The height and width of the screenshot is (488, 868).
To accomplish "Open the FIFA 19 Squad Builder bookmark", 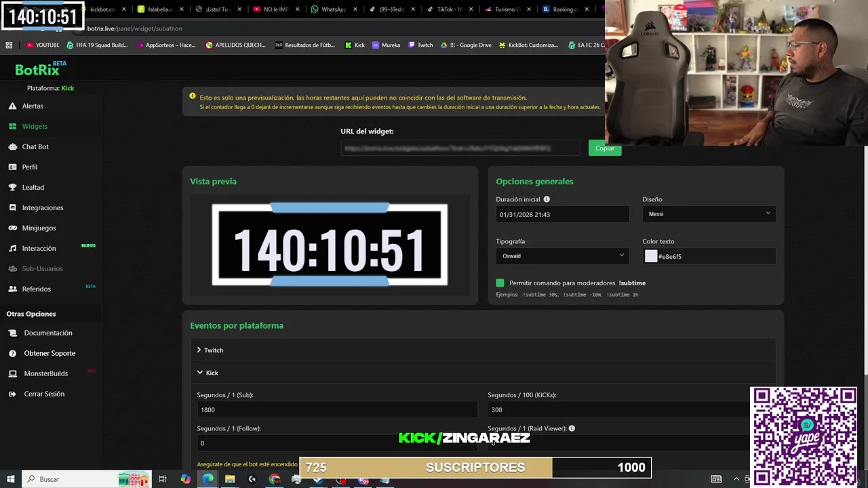I will click(97, 45).
